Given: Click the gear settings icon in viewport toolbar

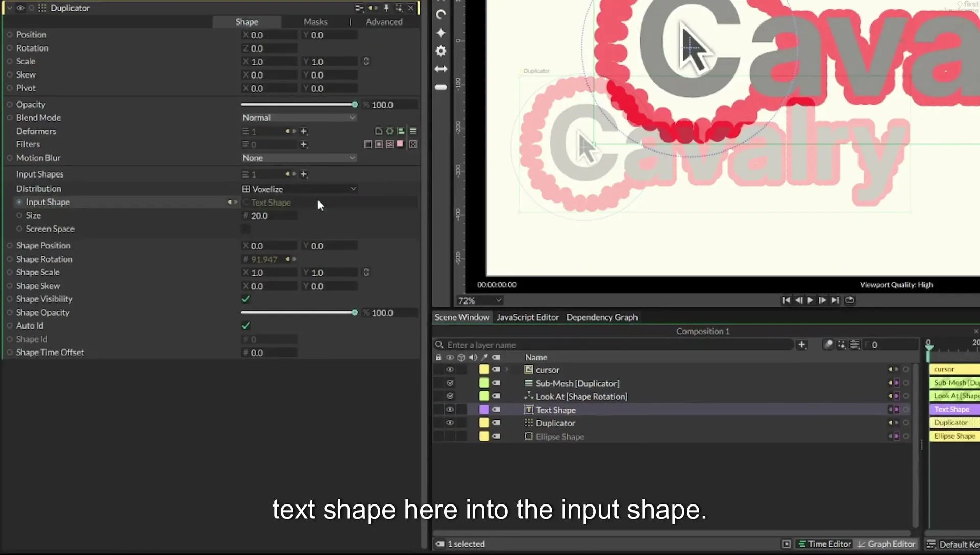Looking at the screenshot, I should (x=441, y=51).
